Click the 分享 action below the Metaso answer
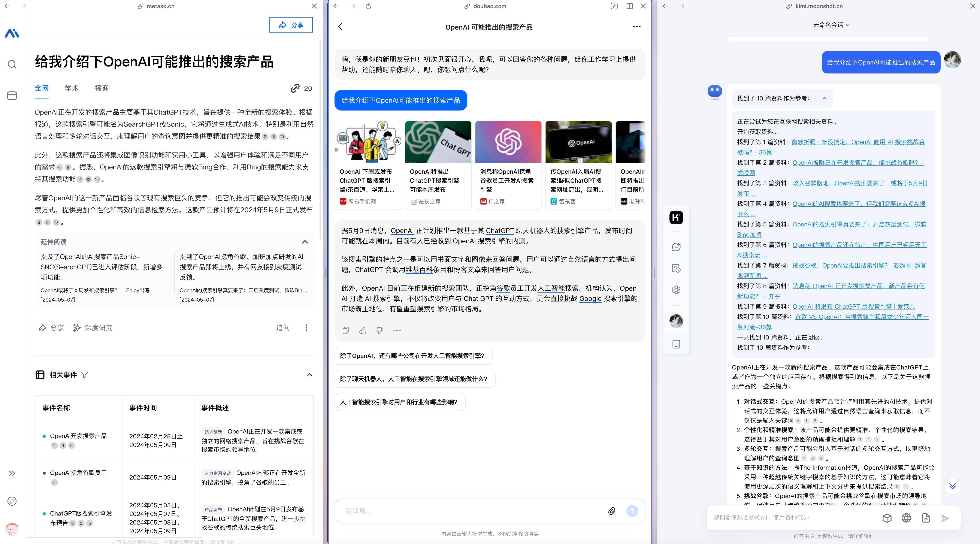980x544 pixels. (x=51, y=327)
